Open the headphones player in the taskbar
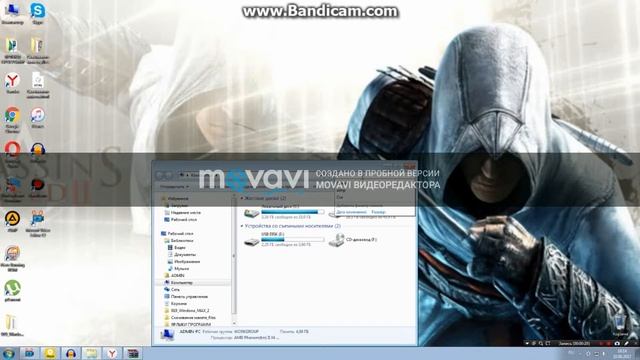Image resolution: width=640 pixels, height=360 pixels. pos(71,353)
